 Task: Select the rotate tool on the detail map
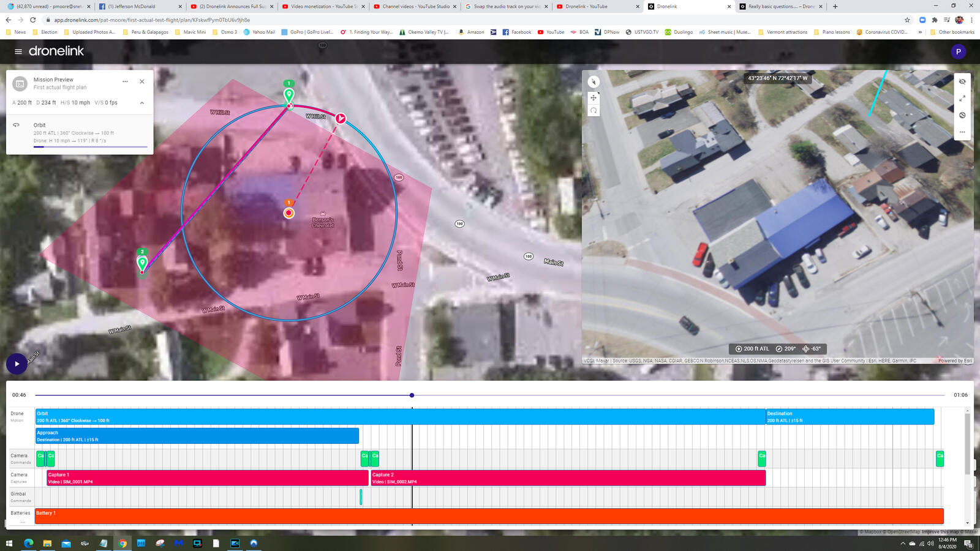coord(594,110)
